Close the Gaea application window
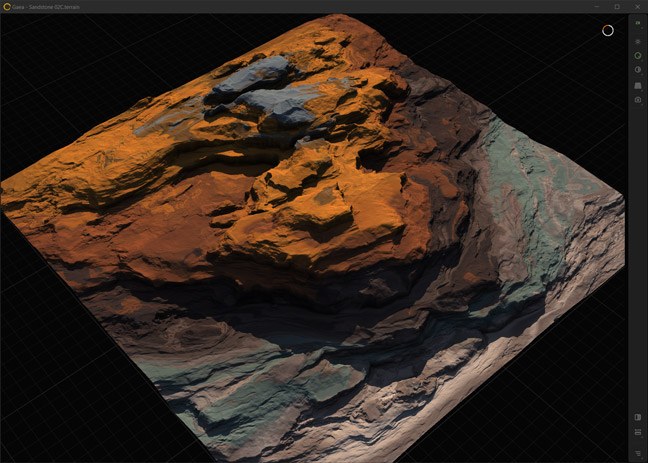Screen dimensions: 648x463 [636, 6]
